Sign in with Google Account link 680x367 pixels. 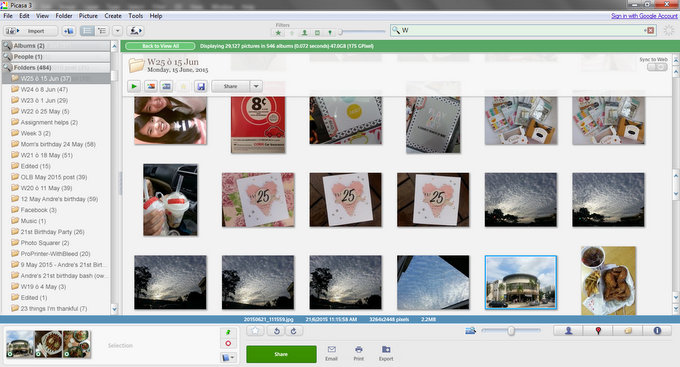[644, 16]
